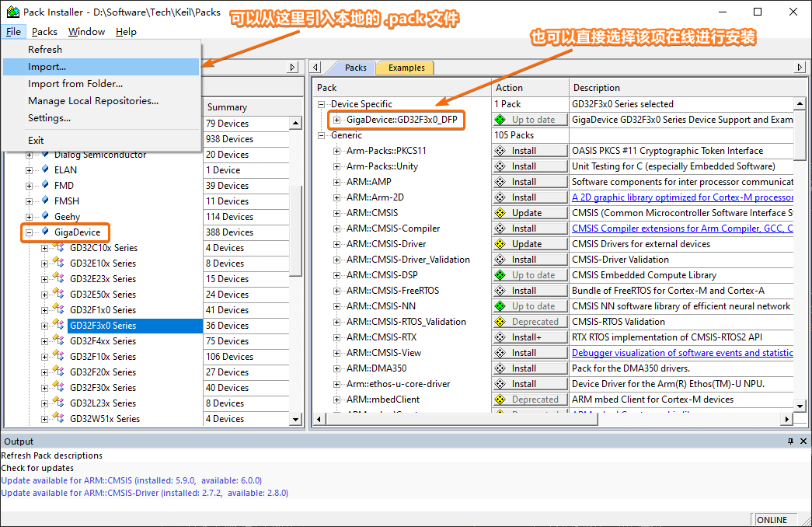Expand the ARM::CMSIS-RTX pack entry
The width and height of the screenshot is (812, 527).
point(336,337)
